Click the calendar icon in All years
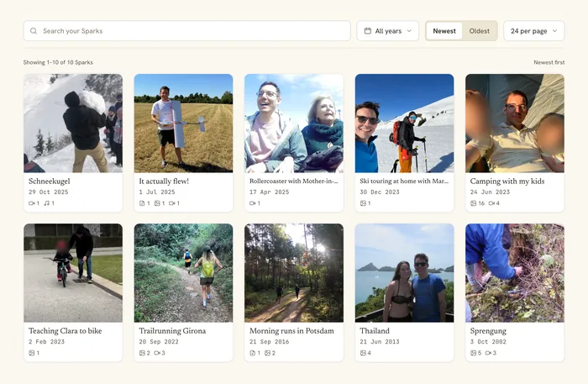 pos(368,31)
